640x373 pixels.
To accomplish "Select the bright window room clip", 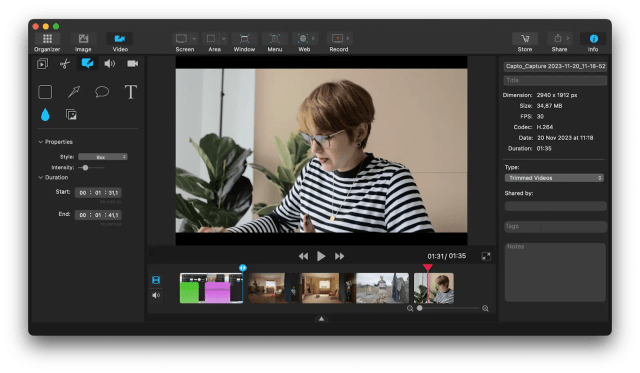I will coord(328,288).
